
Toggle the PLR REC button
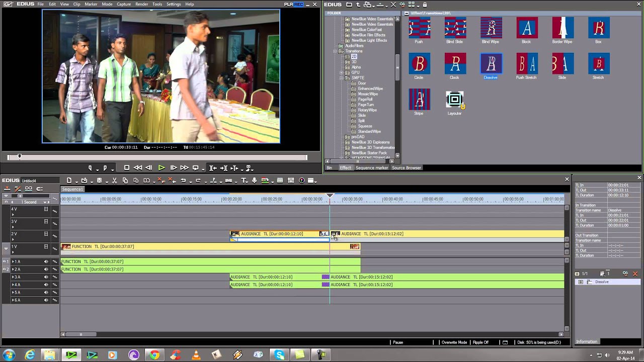(293, 5)
